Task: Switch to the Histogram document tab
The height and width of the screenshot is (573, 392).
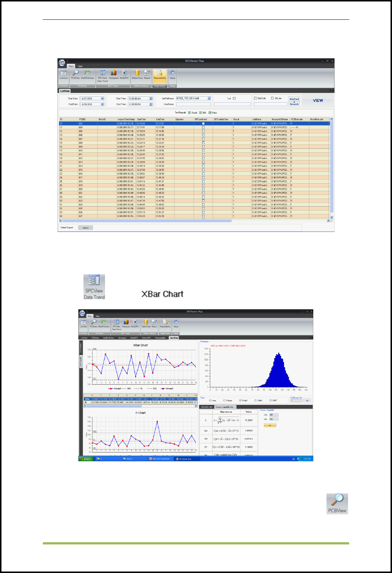Action: click(x=122, y=338)
